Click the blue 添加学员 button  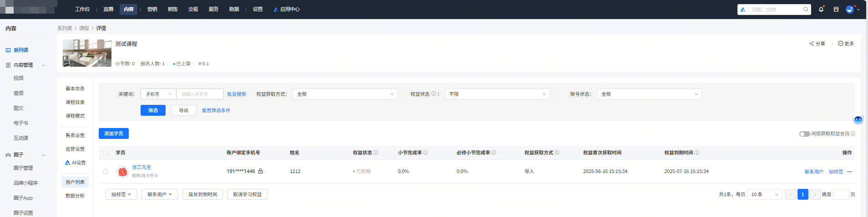114,133
